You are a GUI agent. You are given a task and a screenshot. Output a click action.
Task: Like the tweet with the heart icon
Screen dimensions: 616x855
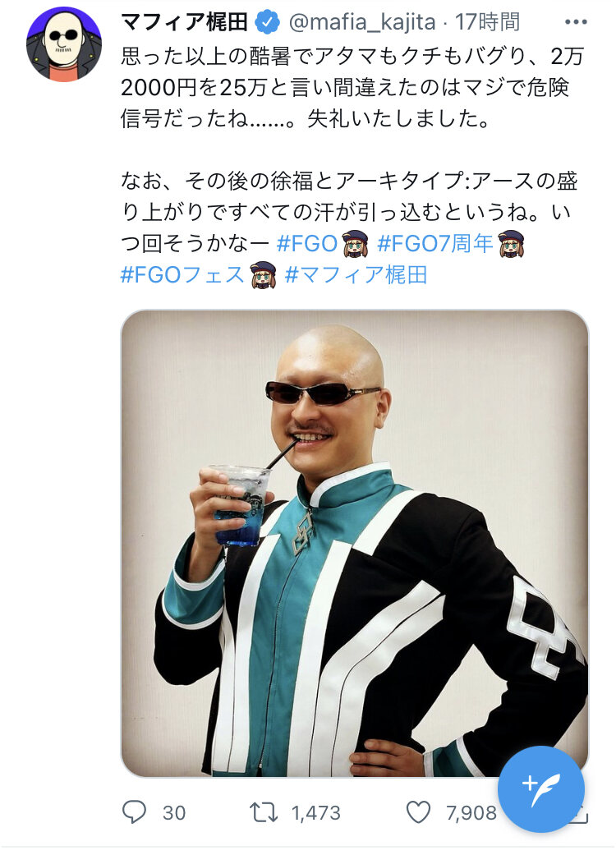[x=419, y=812]
